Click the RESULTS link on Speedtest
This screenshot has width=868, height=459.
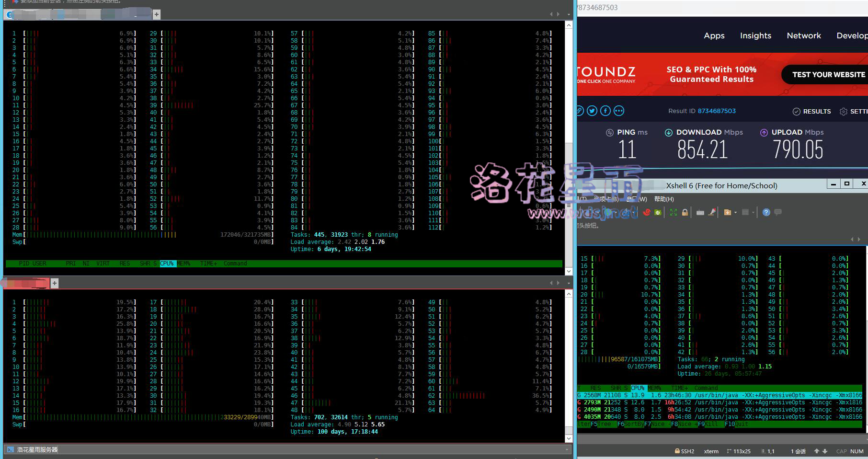pyautogui.click(x=817, y=111)
